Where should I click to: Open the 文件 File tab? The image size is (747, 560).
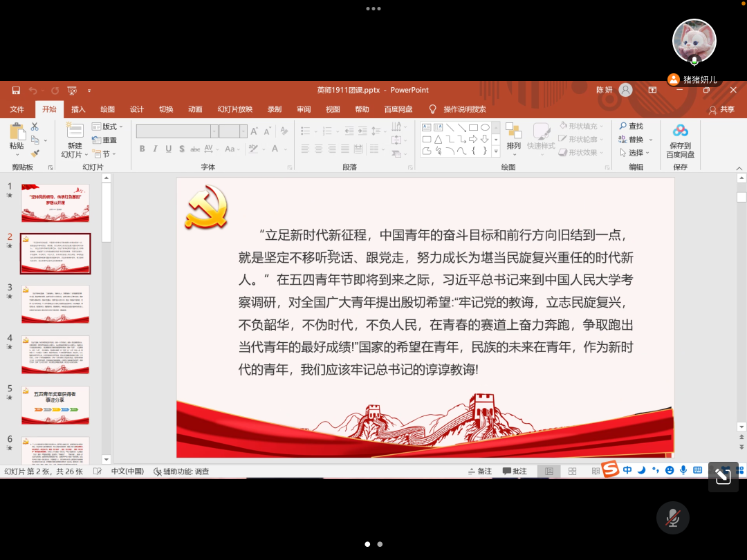[17, 109]
